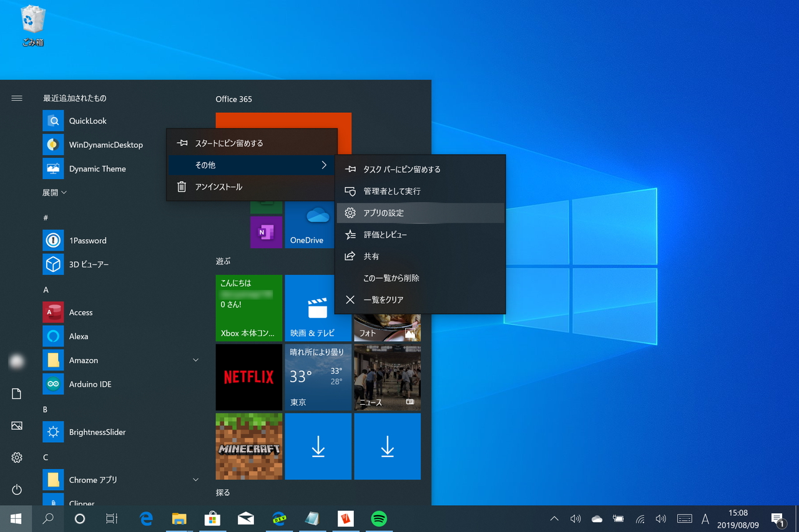Open Task View on the taskbar
799x532 pixels.
(x=112, y=519)
